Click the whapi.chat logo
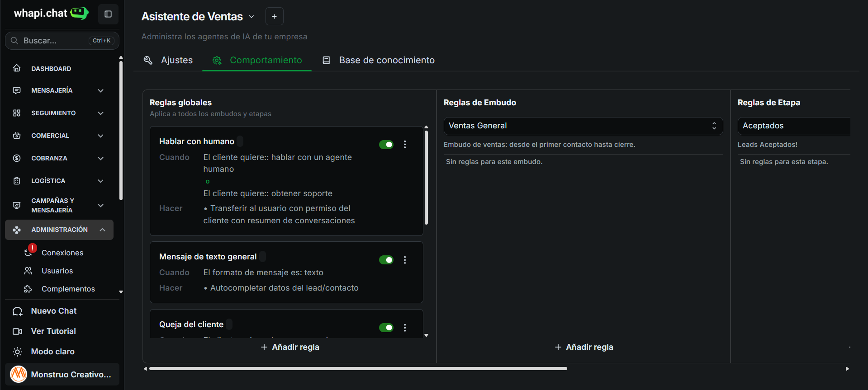Image resolution: width=868 pixels, height=390 pixels. [51, 13]
